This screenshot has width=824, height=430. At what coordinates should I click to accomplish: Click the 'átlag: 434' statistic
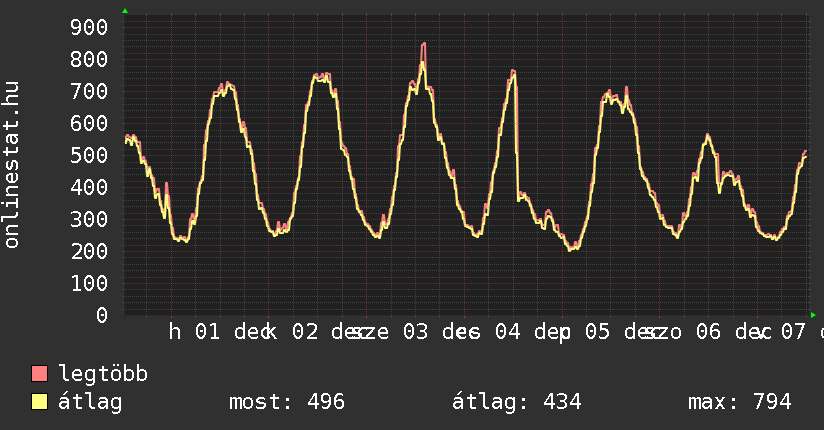coord(517,402)
